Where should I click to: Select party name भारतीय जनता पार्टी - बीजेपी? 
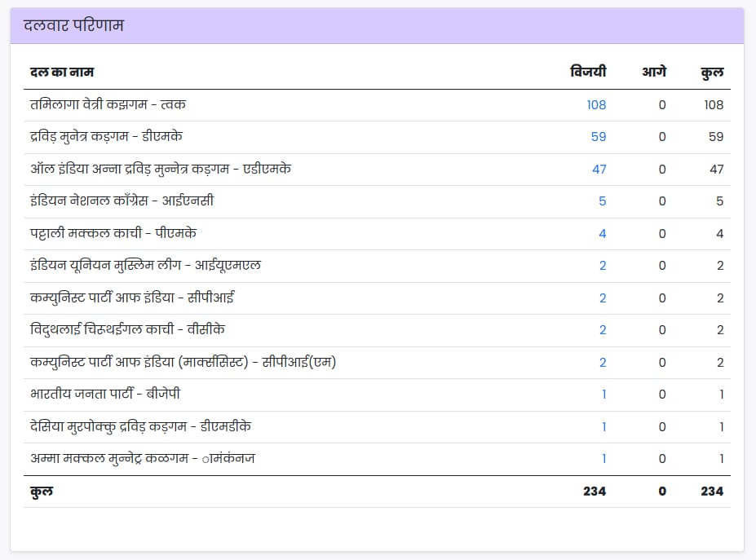click(x=104, y=395)
